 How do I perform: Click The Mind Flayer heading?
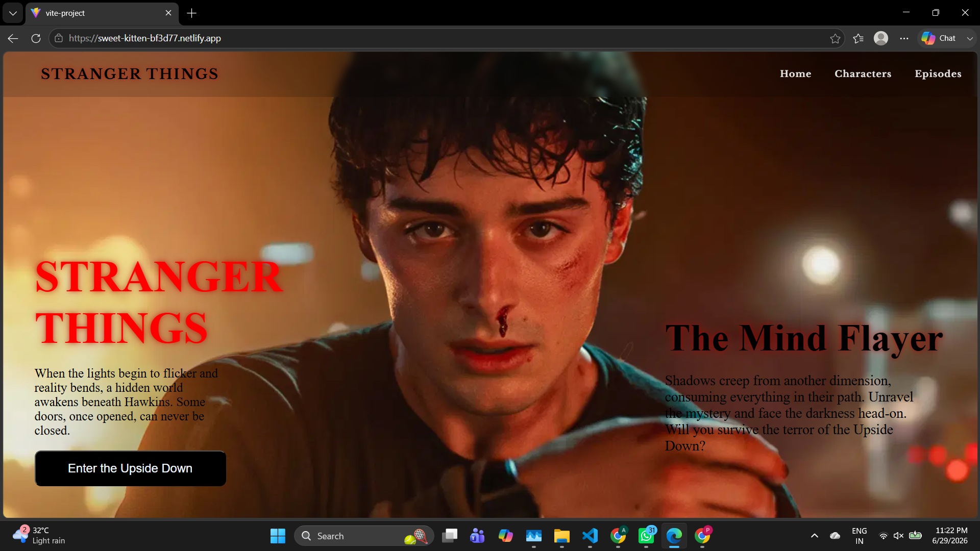pyautogui.click(x=804, y=338)
